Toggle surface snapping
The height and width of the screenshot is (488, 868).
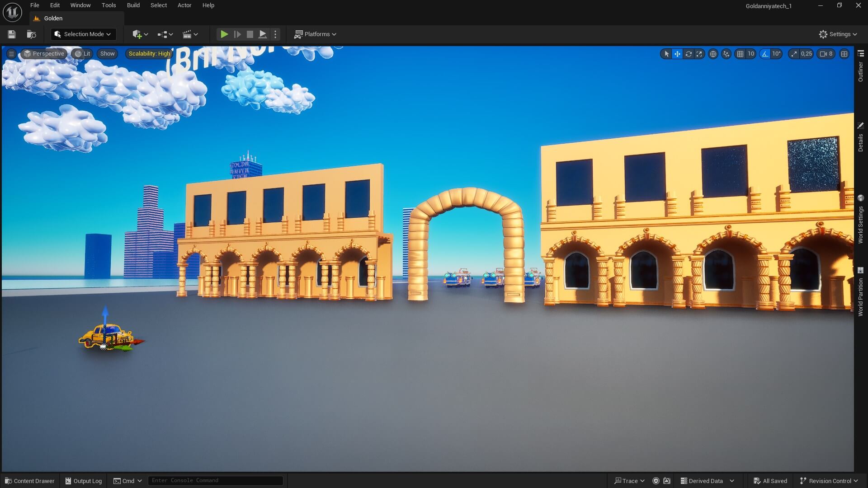click(726, 53)
